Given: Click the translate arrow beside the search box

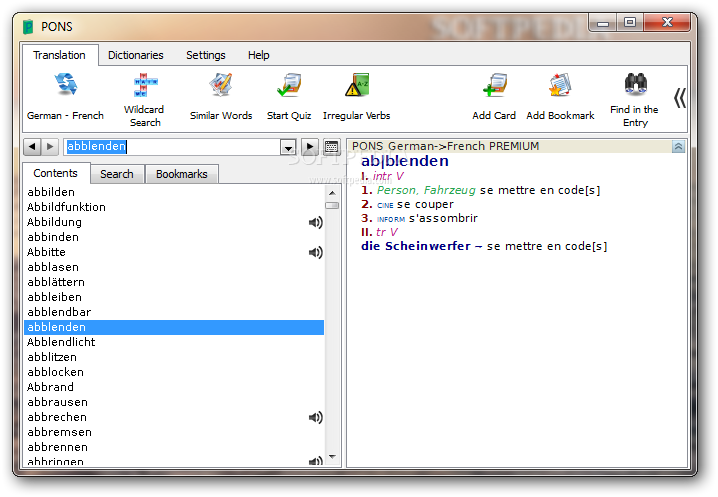Looking at the screenshot, I should click(310, 147).
